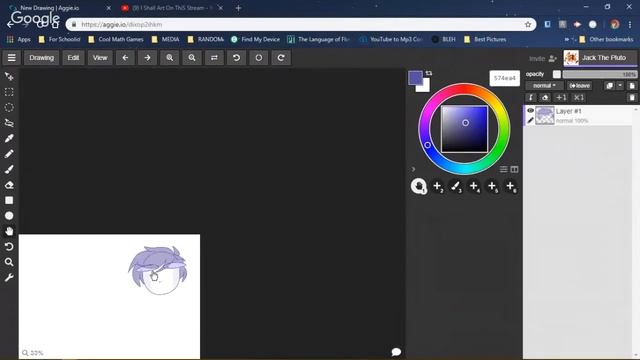Adjust the layer opacity slider
Image resolution: width=640 pixels, height=360 pixels.
(x=600, y=74)
